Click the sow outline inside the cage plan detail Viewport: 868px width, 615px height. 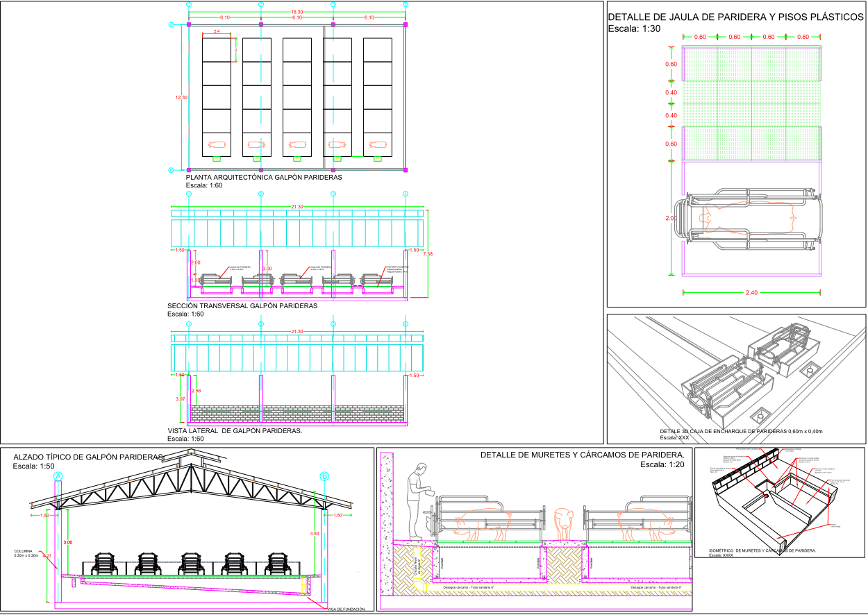coord(748,217)
